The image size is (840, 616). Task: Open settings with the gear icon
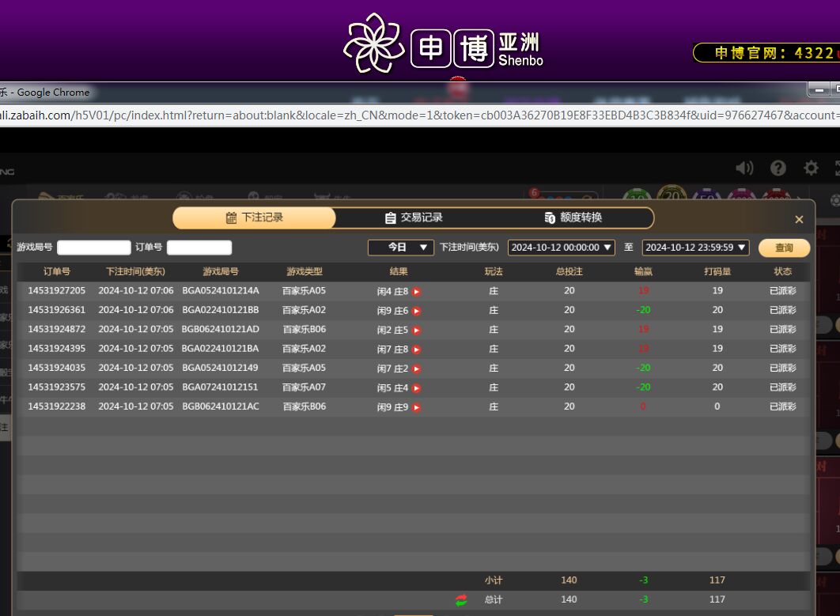tap(811, 168)
